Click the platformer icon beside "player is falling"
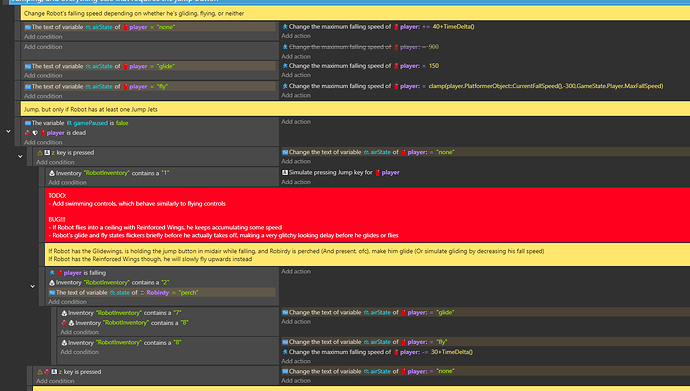The image size is (690, 391). pos(52,273)
